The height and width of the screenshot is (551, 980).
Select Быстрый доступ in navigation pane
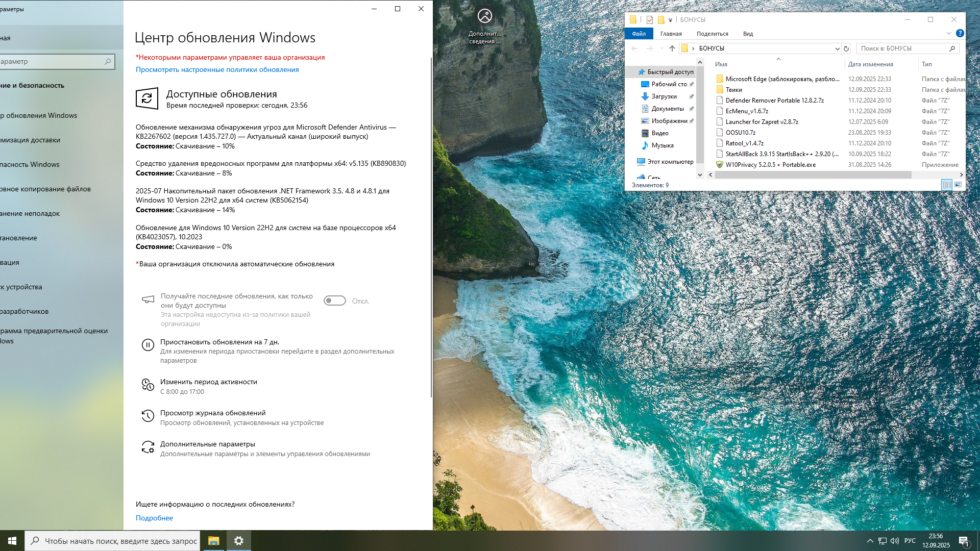[x=666, y=72]
